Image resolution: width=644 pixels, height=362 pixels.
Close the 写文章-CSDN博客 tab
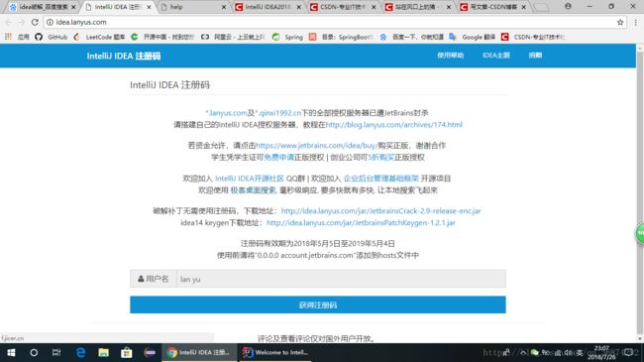click(524, 7)
